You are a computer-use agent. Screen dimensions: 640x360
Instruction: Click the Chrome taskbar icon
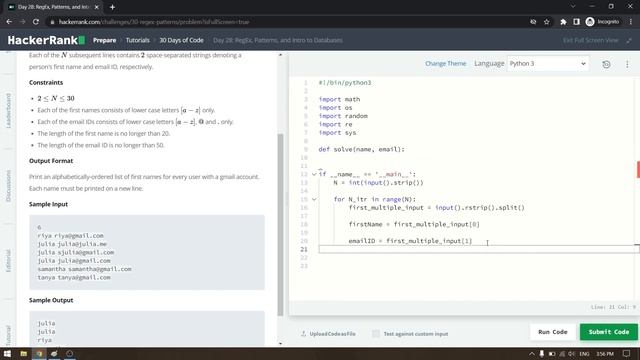[x=39, y=353]
